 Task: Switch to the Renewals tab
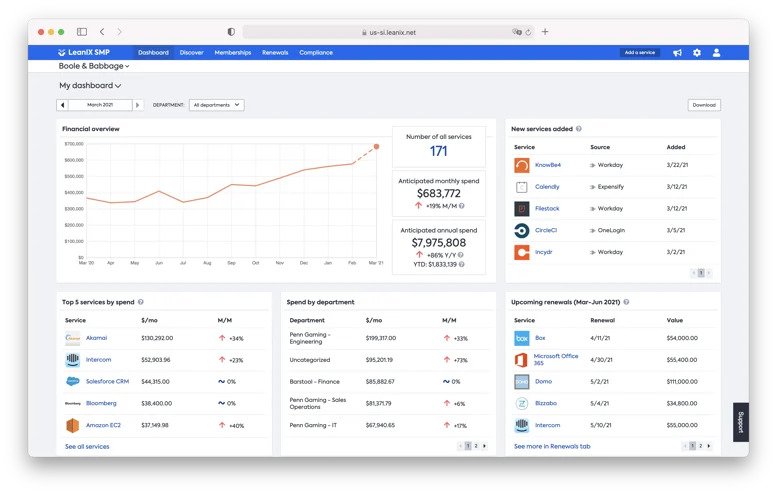pos(275,53)
